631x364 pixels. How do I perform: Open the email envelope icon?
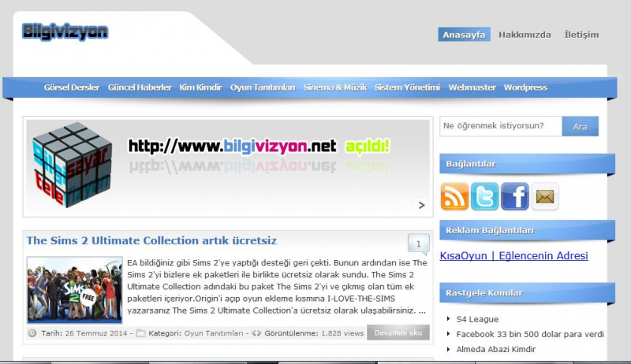[x=545, y=196]
